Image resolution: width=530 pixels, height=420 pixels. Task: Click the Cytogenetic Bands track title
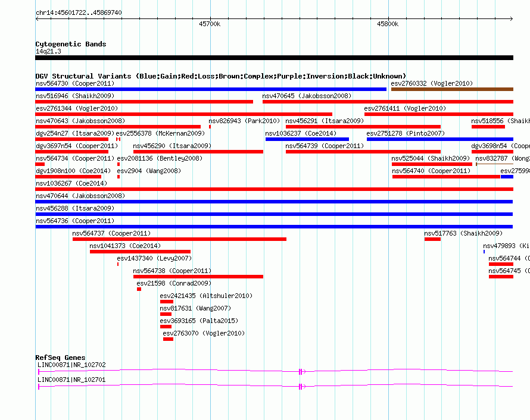point(71,44)
